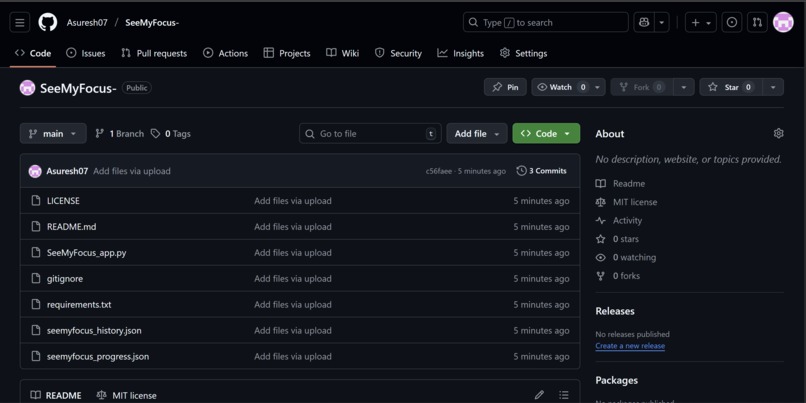Open the create new plus menu
The image size is (806, 403).
click(x=701, y=23)
